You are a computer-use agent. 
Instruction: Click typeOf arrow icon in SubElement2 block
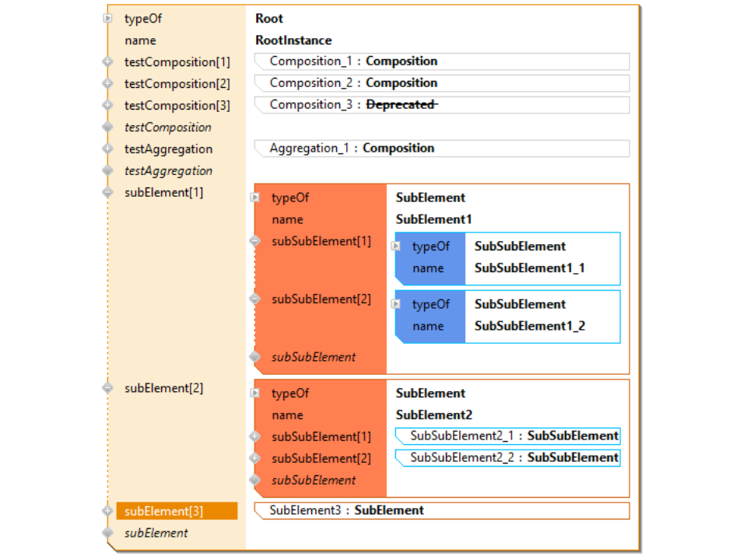point(255,393)
